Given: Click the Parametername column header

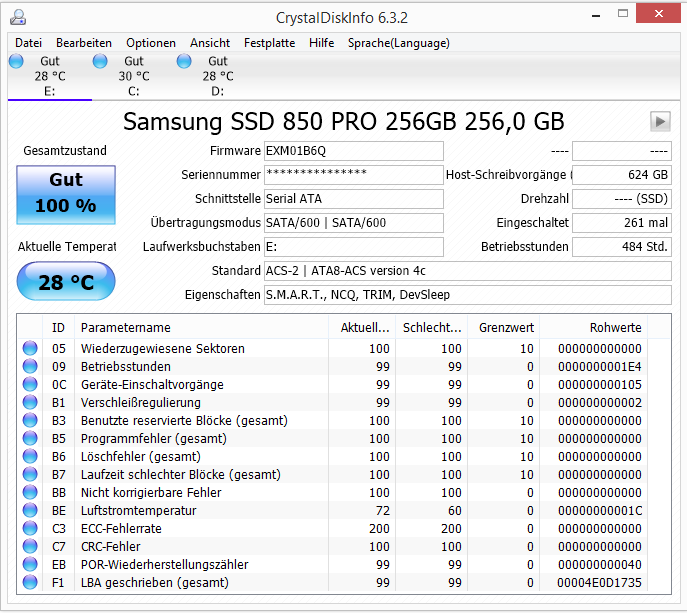Looking at the screenshot, I should tap(202, 327).
